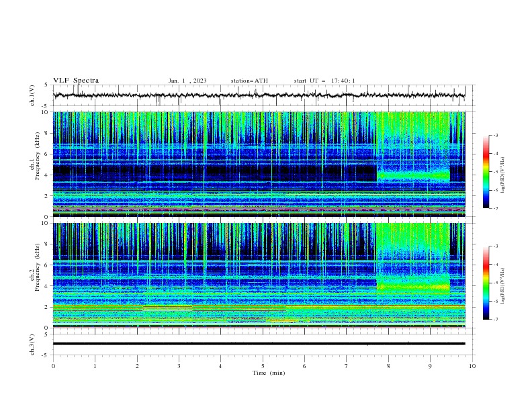Click the 'station=ATH' label

click(x=249, y=81)
